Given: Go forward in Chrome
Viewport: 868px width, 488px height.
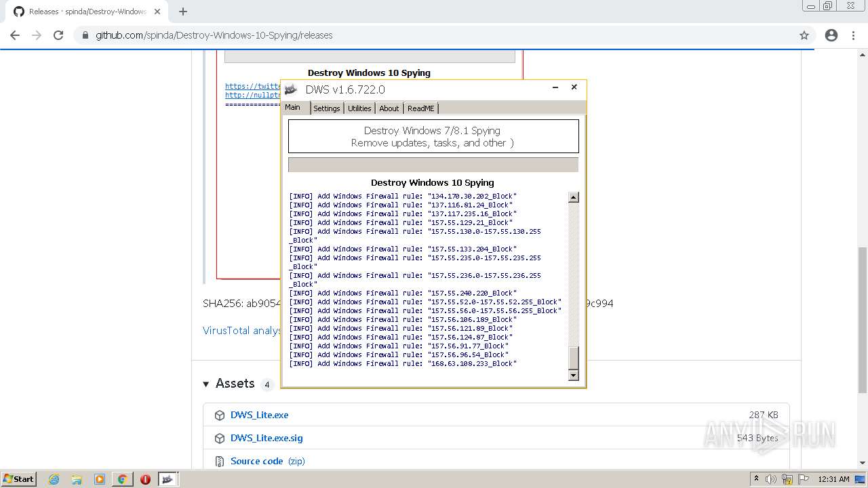Looking at the screenshot, I should [x=37, y=35].
